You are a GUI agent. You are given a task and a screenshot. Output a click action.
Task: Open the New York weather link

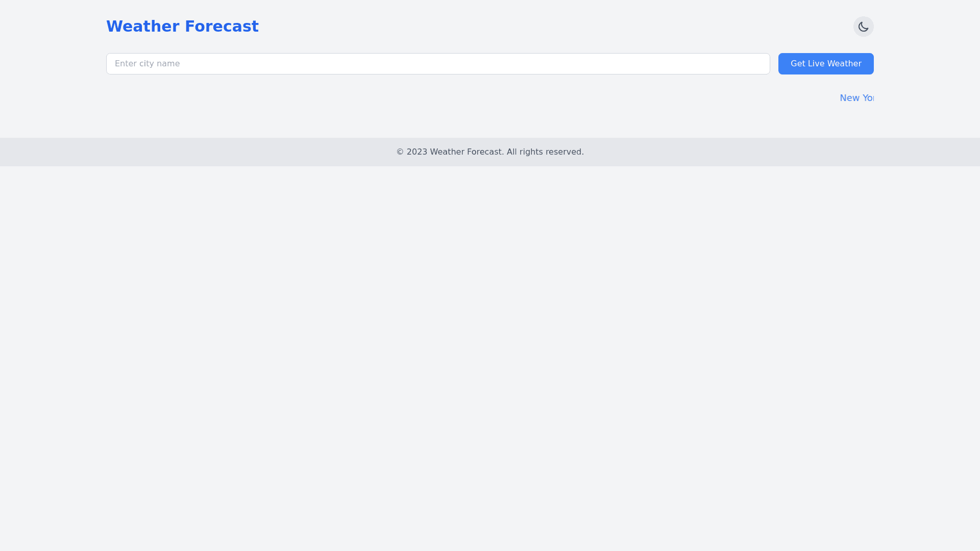[857, 97]
